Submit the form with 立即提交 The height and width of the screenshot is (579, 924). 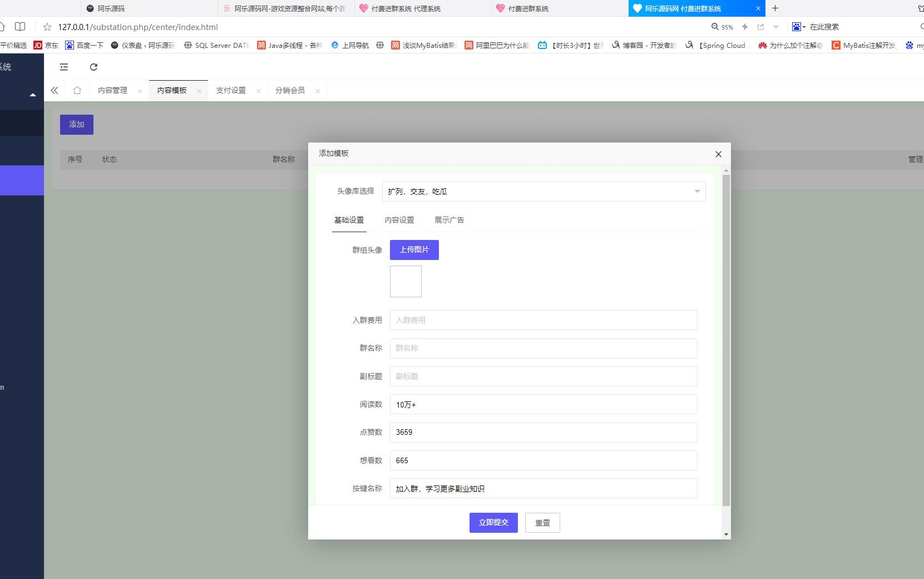[493, 523]
